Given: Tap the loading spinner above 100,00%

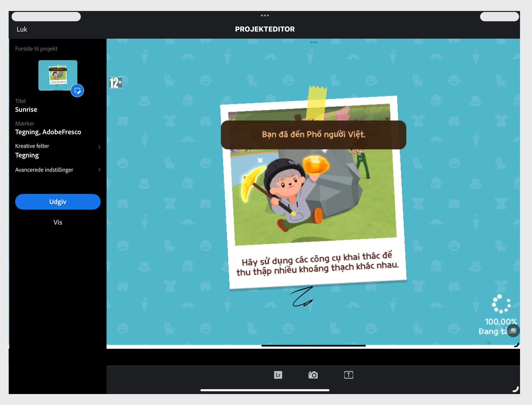Looking at the screenshot, I should [501, 304].
